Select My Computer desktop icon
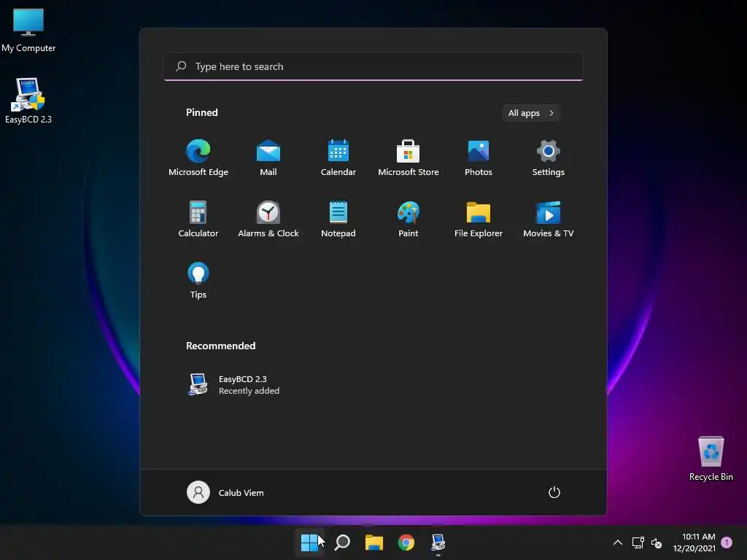Screen dimensions: 747x560 pyautogui.click(x=28, y=31)
